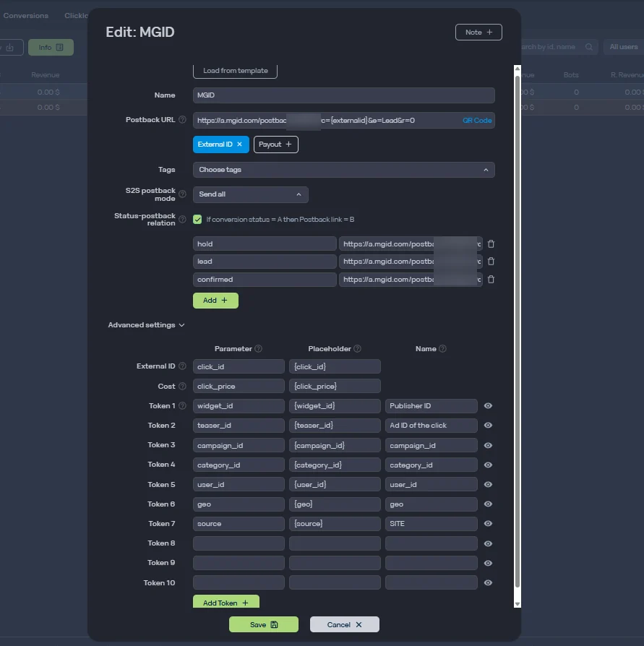Toggle the status-postback relation checkbox
644x646 pixels.
click(x=197, y=219)
